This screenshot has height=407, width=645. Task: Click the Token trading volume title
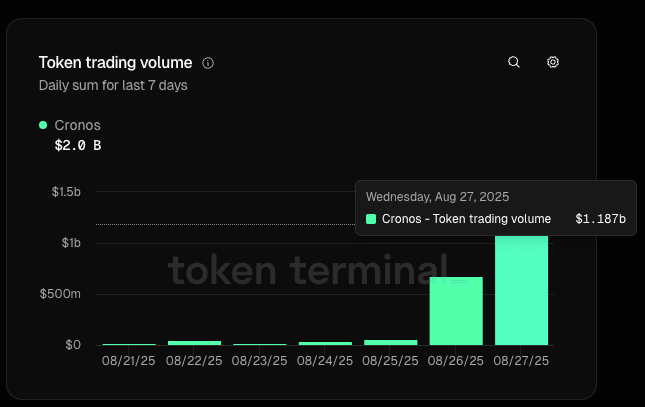pyautogui.click(x=115, y=62)
